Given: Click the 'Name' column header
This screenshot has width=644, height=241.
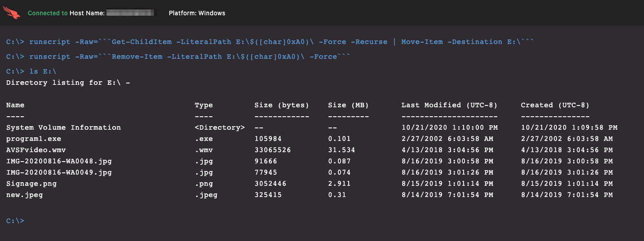Looking at the screenshot, I should click(x=15, y=105).
